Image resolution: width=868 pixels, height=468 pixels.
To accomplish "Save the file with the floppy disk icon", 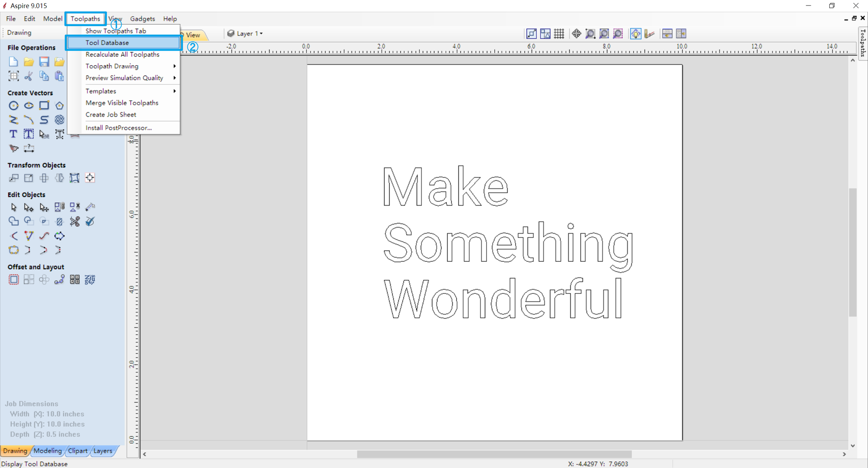I will coord(44,62).
